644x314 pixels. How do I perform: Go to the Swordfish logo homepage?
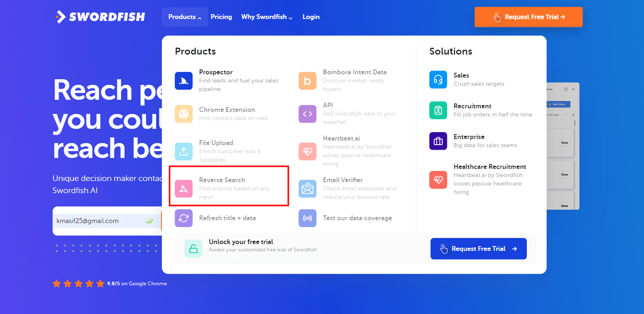click(101, 17)
